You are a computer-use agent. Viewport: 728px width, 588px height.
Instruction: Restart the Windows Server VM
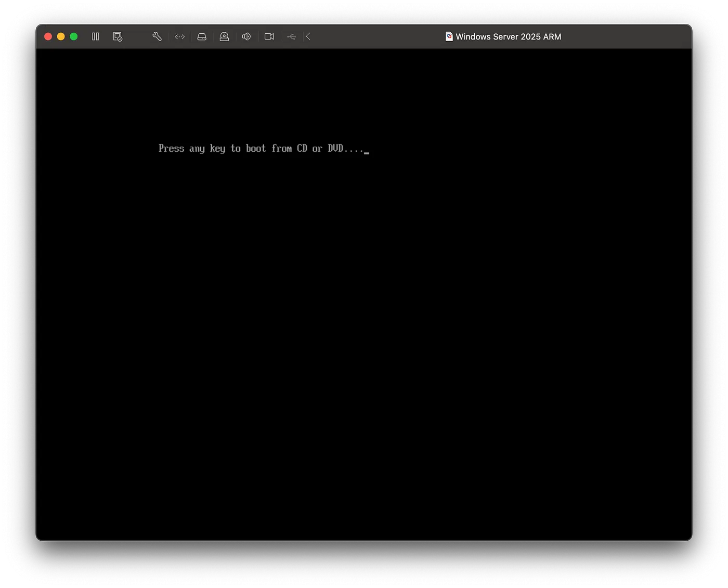pyautogui.click(x=118, y=36)
